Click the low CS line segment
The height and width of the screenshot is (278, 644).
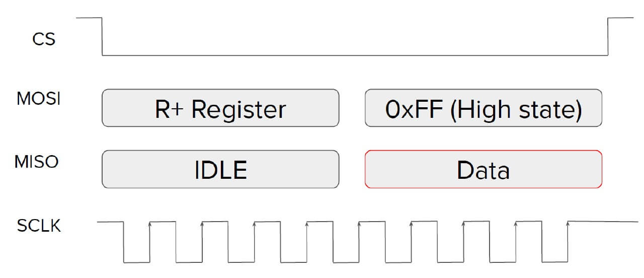click(x=355, y=55)
